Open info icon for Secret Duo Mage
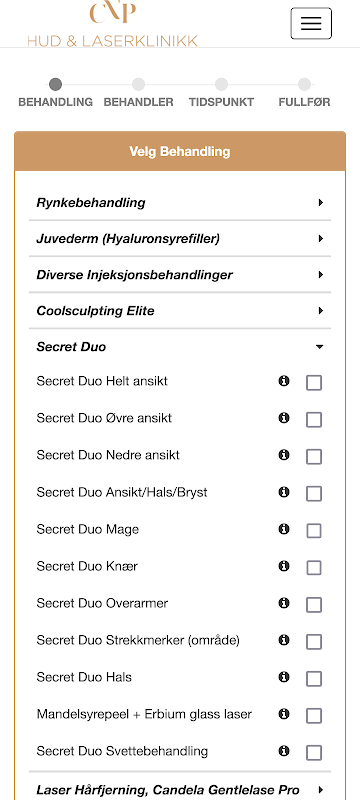The width and height of the screenshot is (360, 800). point(284,529)
